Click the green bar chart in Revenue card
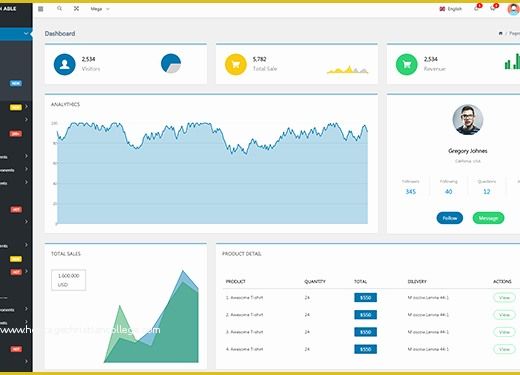The image size is (520, 375). [x=512, y=61]
